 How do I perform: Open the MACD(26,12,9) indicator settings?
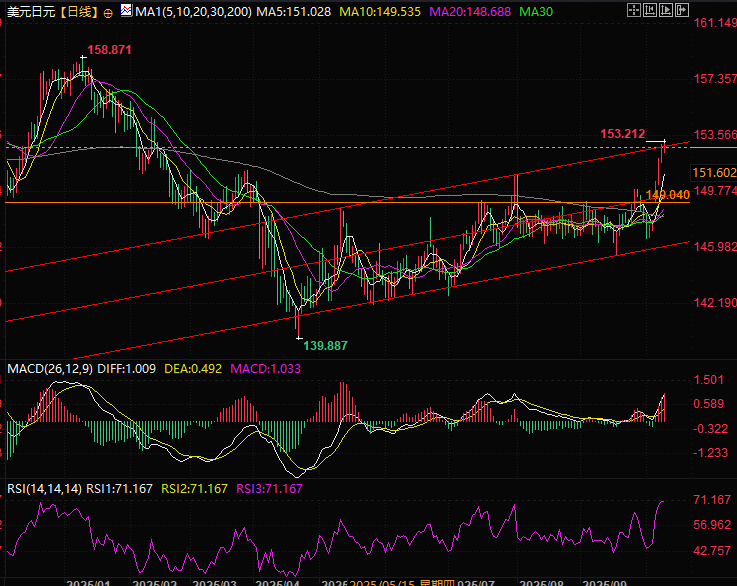coord(46,369)
